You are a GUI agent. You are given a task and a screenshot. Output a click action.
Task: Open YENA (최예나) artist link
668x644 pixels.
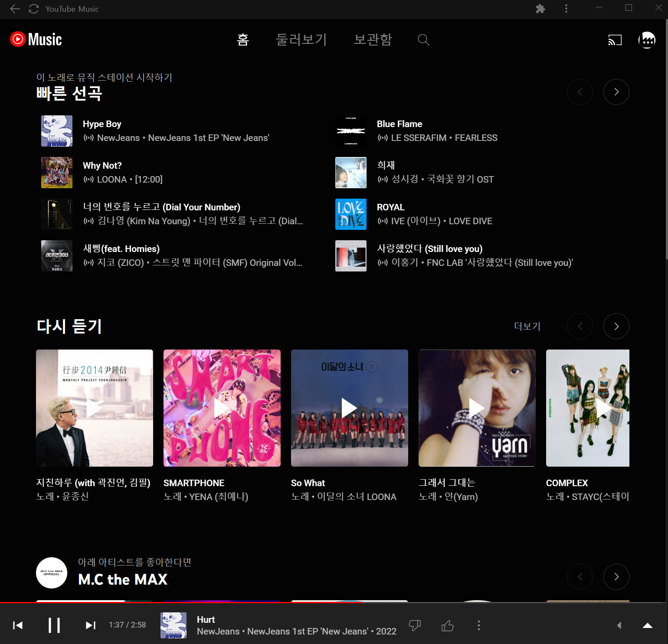pos(219,497)
